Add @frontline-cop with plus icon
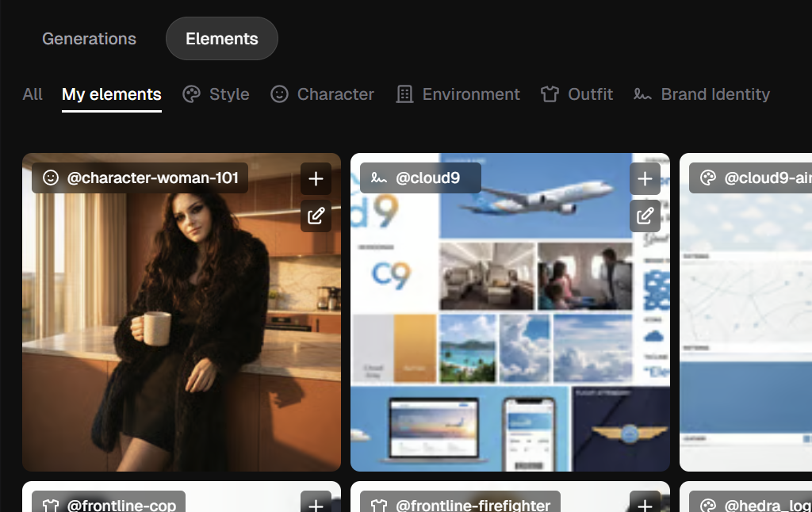Viewport: 812px width, 512px height. [x=316, y=502]
